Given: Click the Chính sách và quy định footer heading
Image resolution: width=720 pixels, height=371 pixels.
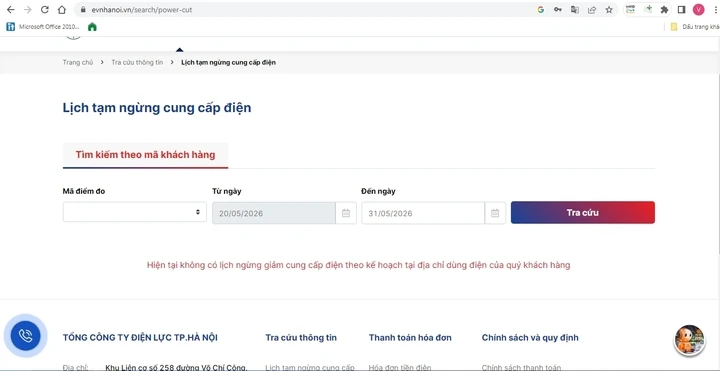Looking at the screenshot, I should (x=530, y=338).
